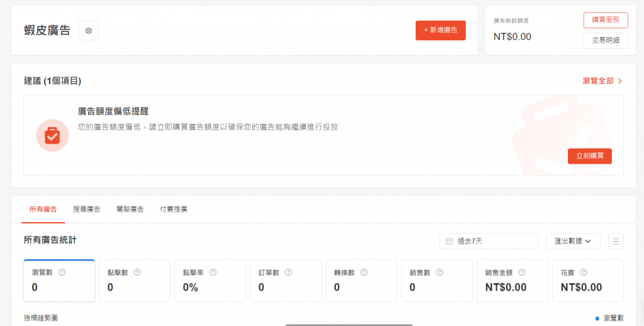Click help icon beside 訂單數
Screen dimensions: 644x326
point(289,272)
